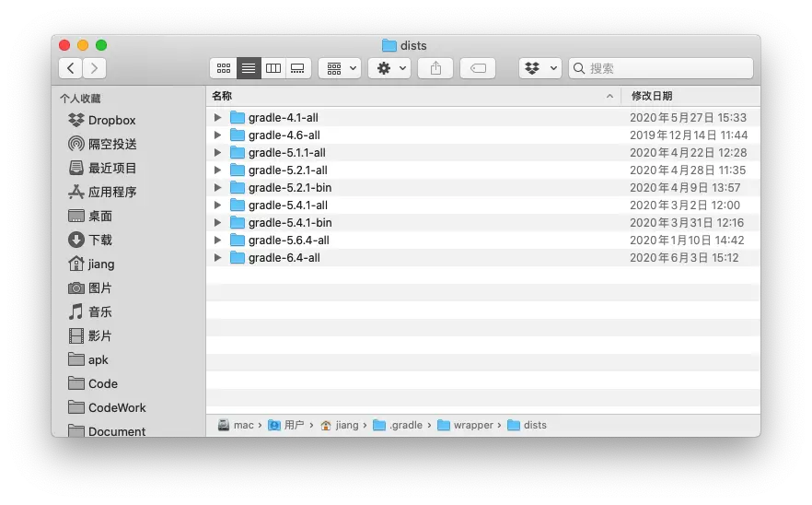This screenshot has height=505, width=812.
Task: Open the group-by arrangement dropdown
Action: pyautogui.click(x=340, y=68)
